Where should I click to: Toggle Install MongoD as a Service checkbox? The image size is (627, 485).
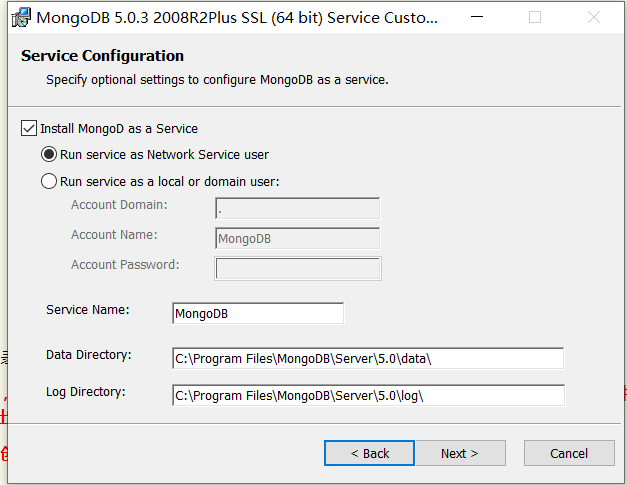[29, 129]
